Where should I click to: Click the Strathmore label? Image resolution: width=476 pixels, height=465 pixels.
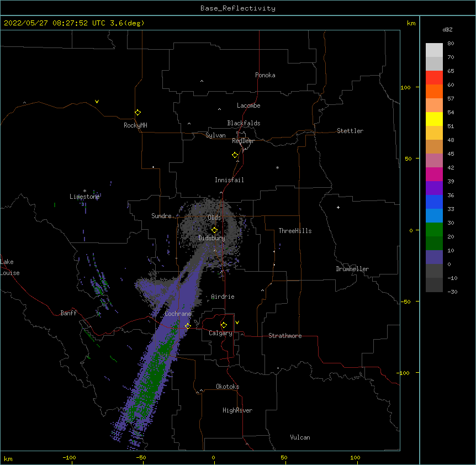click(285, 336)
